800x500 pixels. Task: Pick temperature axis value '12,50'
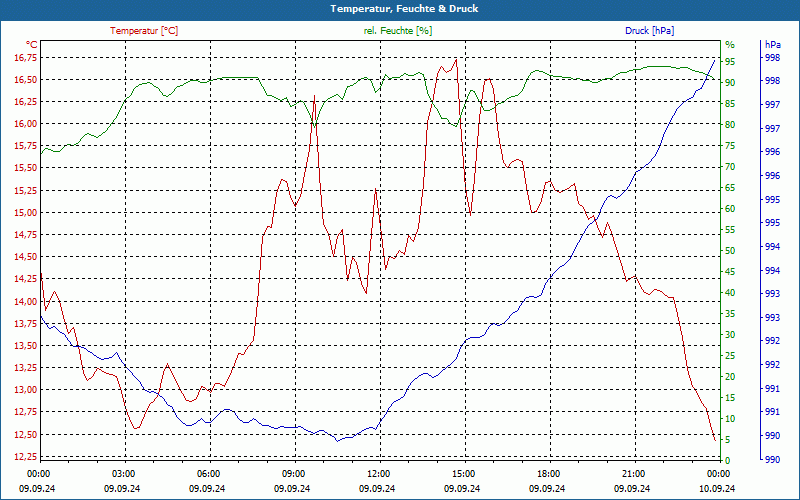26,434
